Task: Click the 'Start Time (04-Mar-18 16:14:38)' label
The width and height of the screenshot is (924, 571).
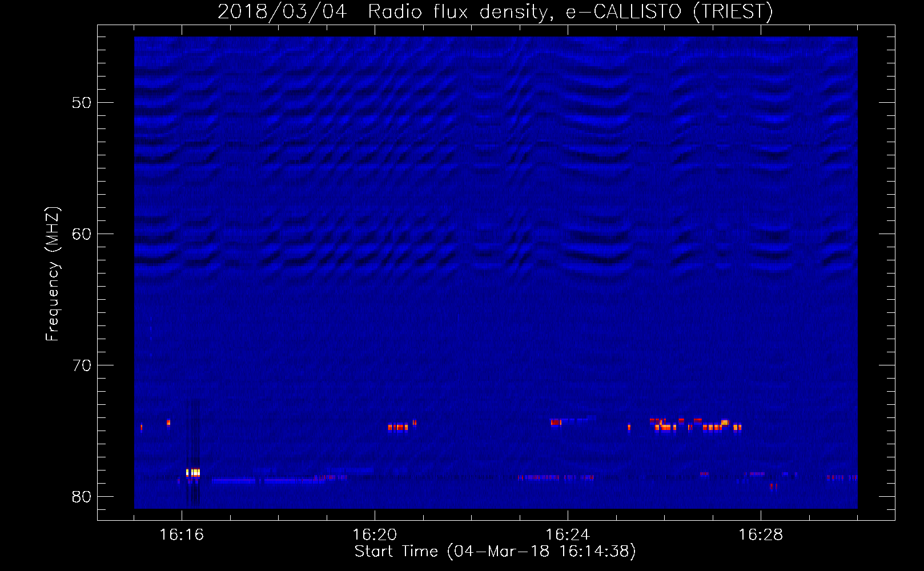Action: point(495,551)
